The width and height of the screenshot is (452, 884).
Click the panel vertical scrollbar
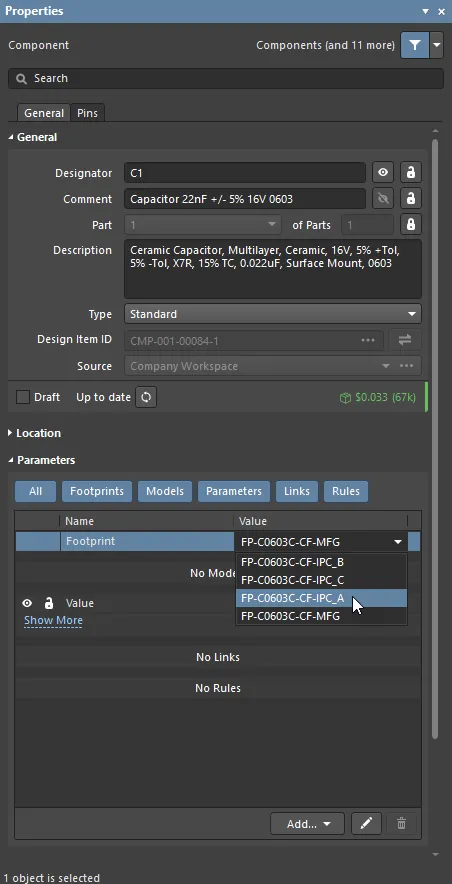[435, 439]
